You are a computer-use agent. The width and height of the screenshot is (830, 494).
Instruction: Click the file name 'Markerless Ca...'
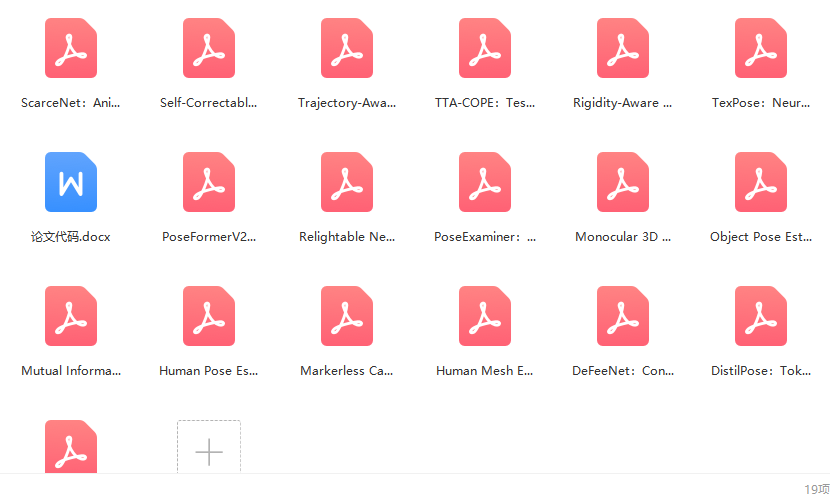point(347,371)
